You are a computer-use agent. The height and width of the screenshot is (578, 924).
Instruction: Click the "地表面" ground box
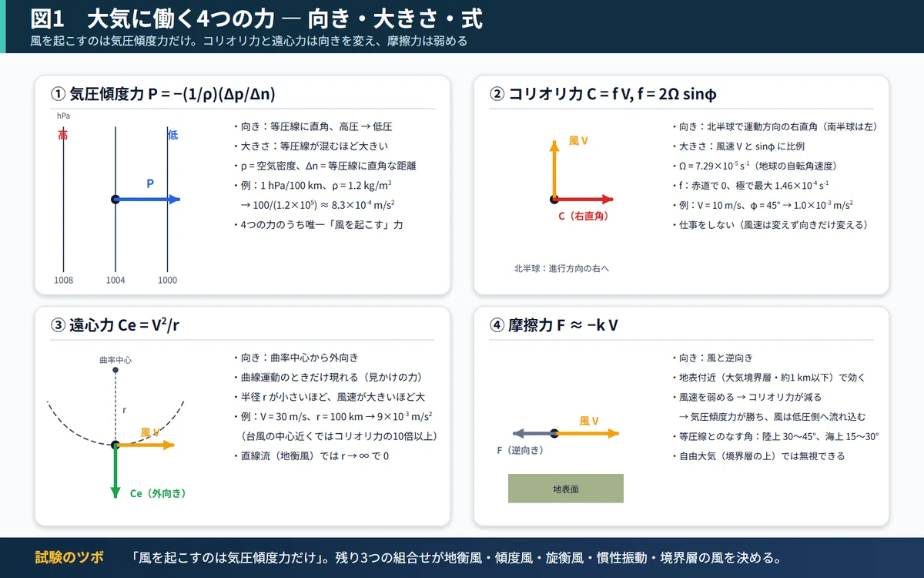click(565, 489)
